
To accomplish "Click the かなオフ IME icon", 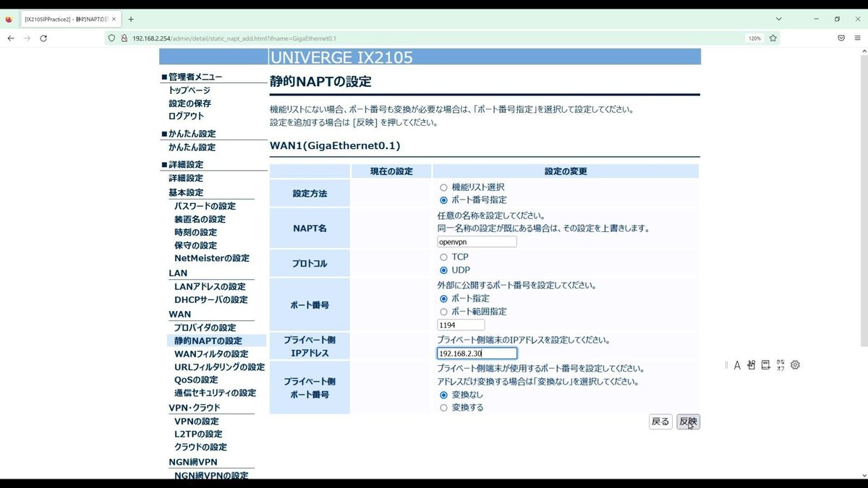I will pyautogui.click(x=780, y=365).
